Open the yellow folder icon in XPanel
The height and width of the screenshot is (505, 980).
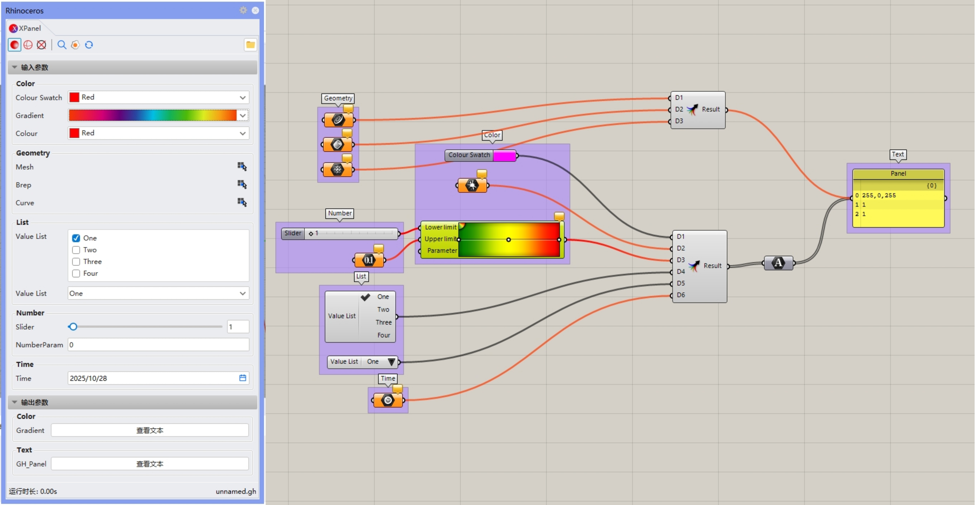(250, 45)
